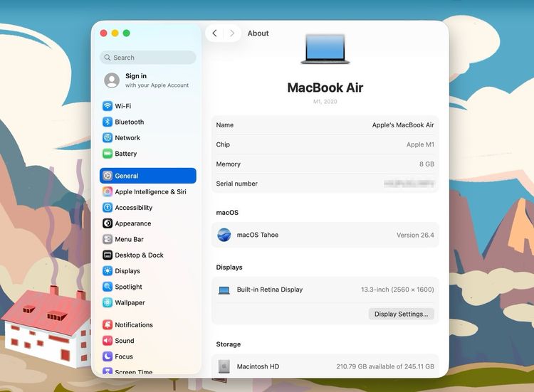Select the Accessibility icon
The width and height of the screenshot is (534, 392).
coord(108,208)
